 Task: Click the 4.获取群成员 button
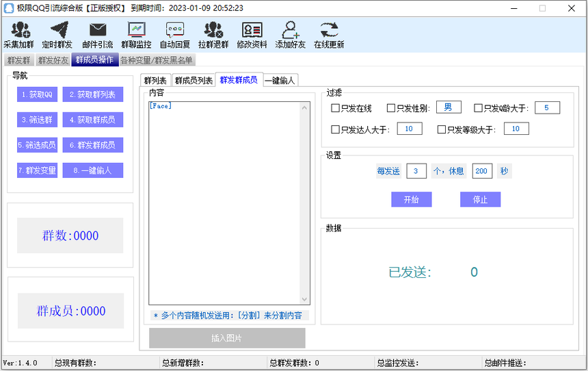pos(92,120)
